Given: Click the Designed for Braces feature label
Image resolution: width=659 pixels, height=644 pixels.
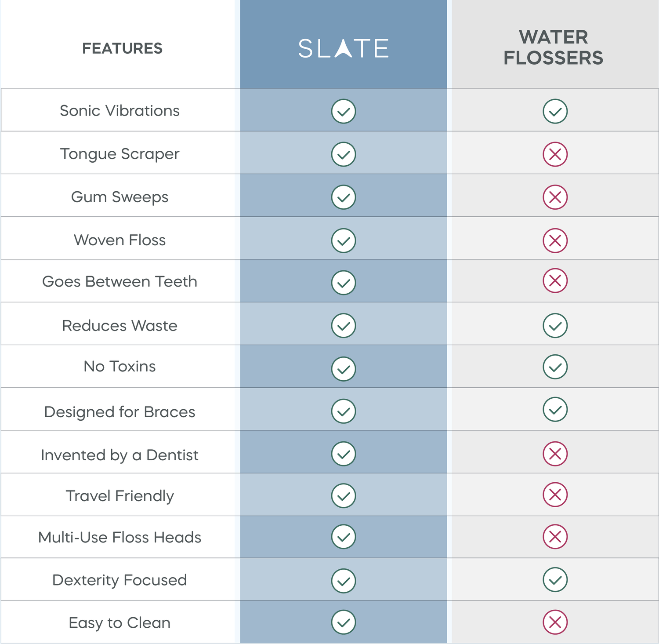Looking at the screenshot, I should pyautogui.click(x=119, y=412).
